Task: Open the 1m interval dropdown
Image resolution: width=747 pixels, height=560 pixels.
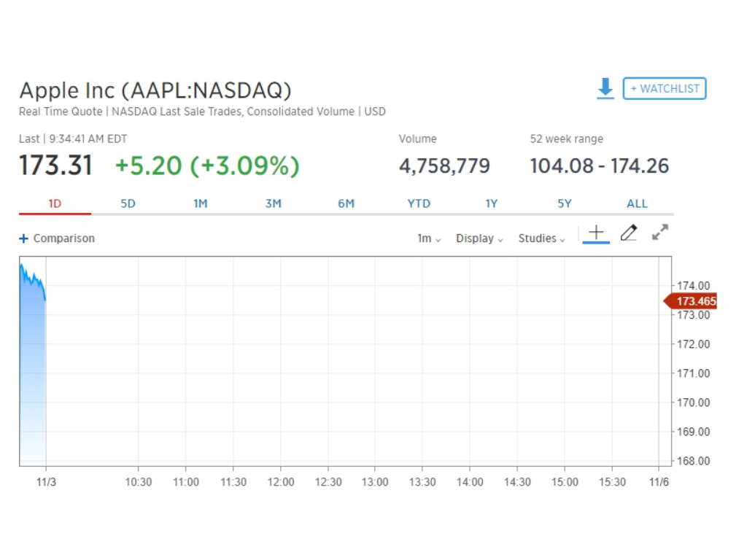Action: point(429,238)
